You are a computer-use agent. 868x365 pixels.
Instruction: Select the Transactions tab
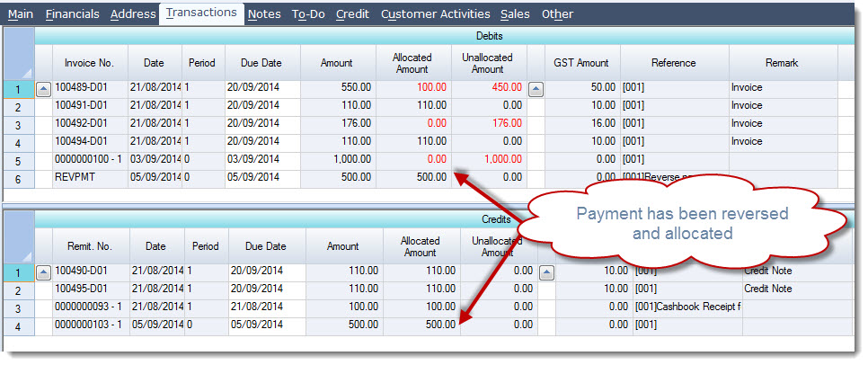(x=201, y=13)
